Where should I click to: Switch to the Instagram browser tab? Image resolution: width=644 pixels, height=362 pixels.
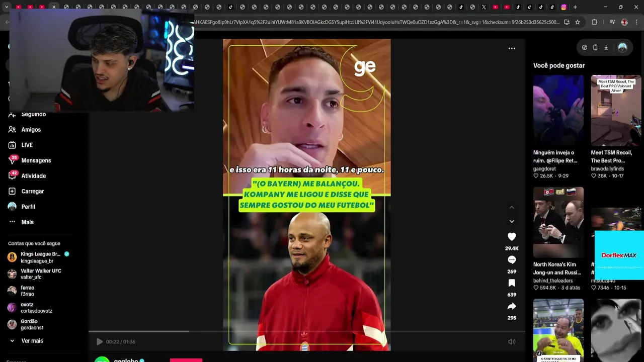pyautogui.click(x=564, y=7)
